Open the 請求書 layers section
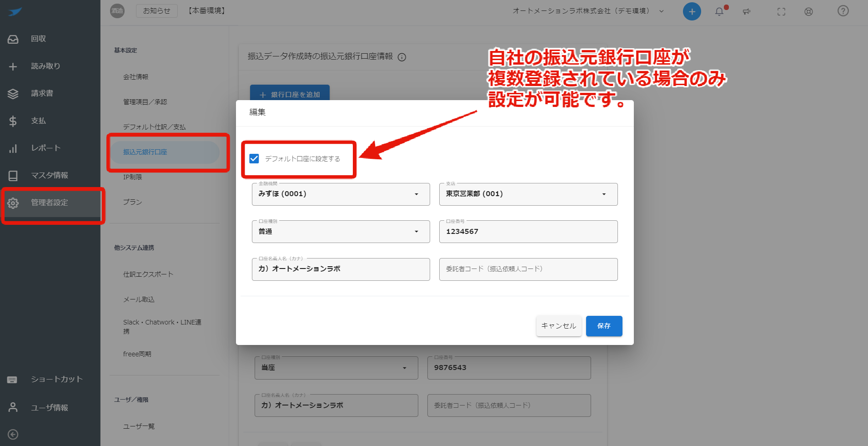 point(50,94)
